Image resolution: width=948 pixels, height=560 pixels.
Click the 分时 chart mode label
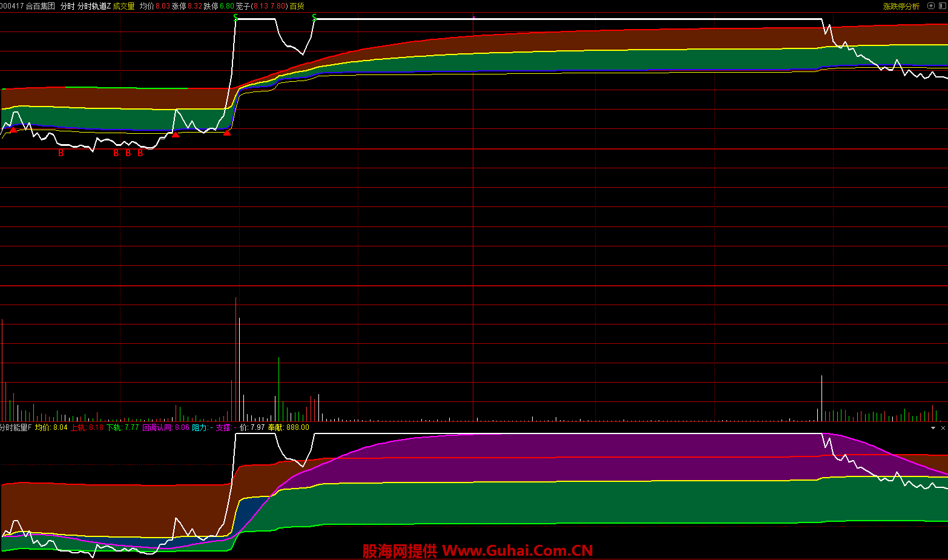[x=67, y=6]
